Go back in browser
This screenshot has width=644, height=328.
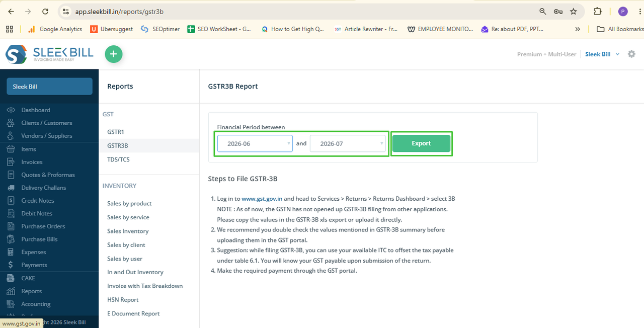11,11
